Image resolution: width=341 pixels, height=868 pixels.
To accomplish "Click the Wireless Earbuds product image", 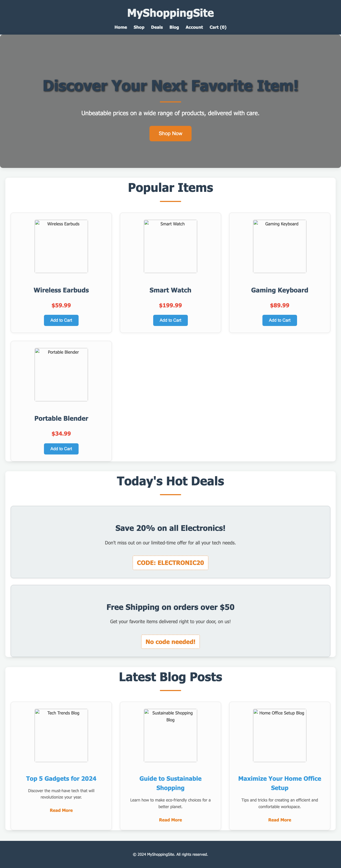I will 61,247.
